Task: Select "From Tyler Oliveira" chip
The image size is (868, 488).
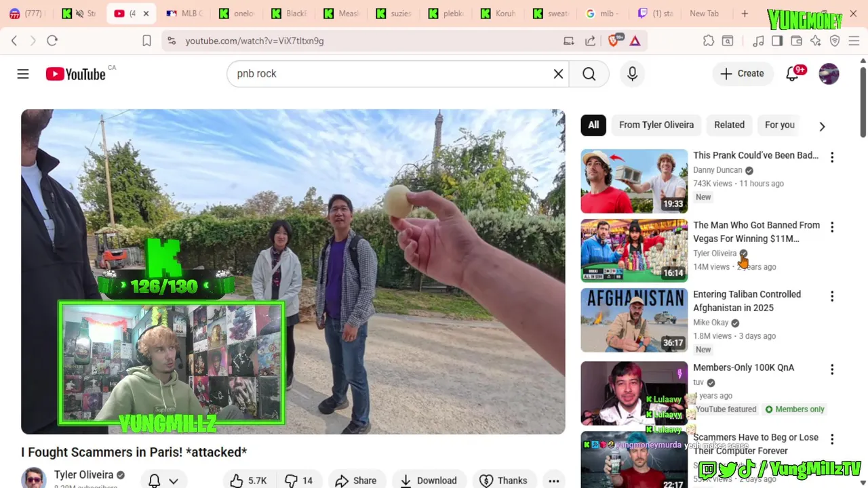Action: (656, 125)
